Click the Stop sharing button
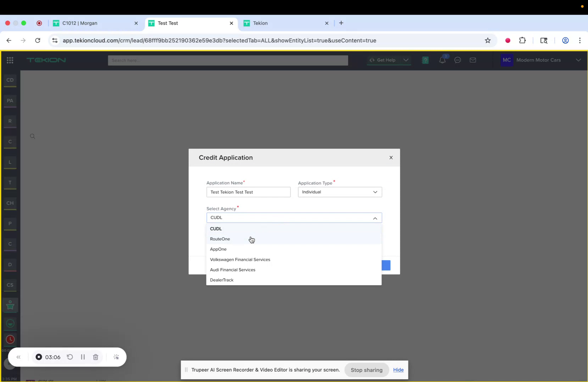Image resolution: width=588 pixels, height=382 pixels. (366, 370)
